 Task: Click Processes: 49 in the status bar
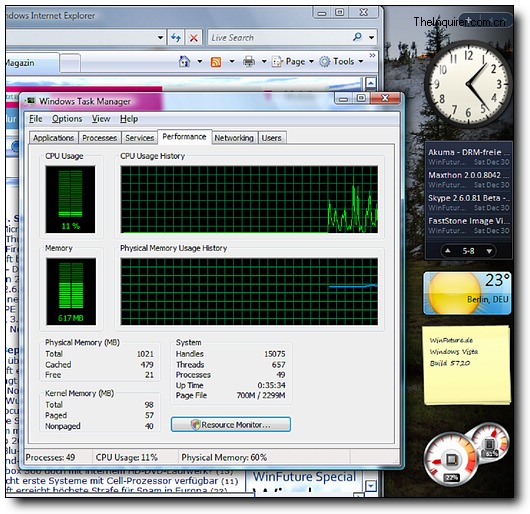[x=50, y=458]
